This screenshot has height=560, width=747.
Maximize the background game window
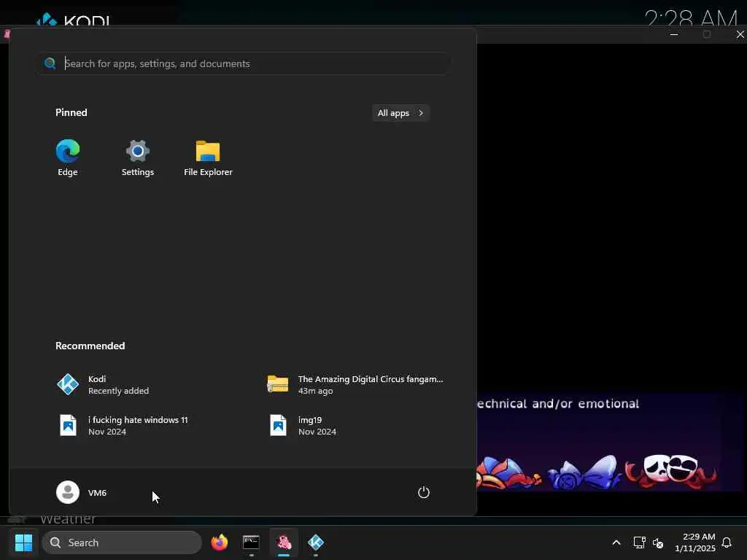click(x=707, y=34)
